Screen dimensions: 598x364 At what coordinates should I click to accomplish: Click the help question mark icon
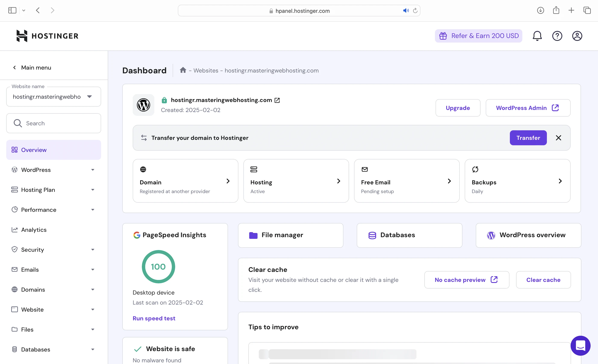click(x=557, y=36)
